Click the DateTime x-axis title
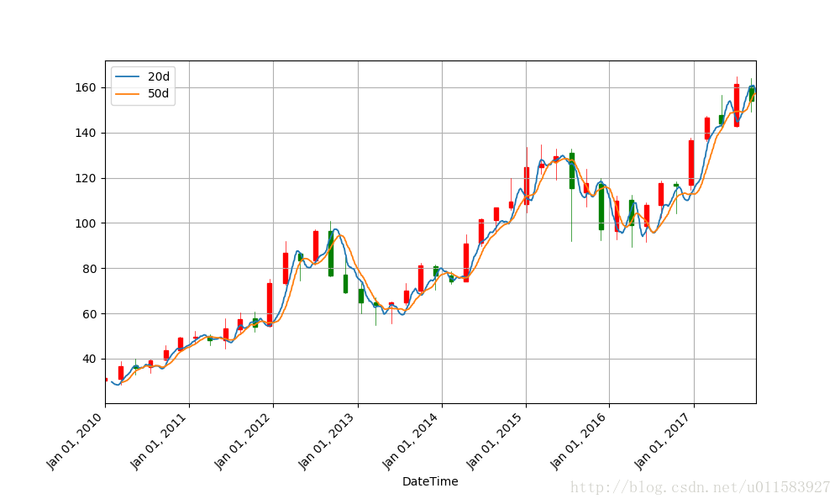 click(430, 481)
